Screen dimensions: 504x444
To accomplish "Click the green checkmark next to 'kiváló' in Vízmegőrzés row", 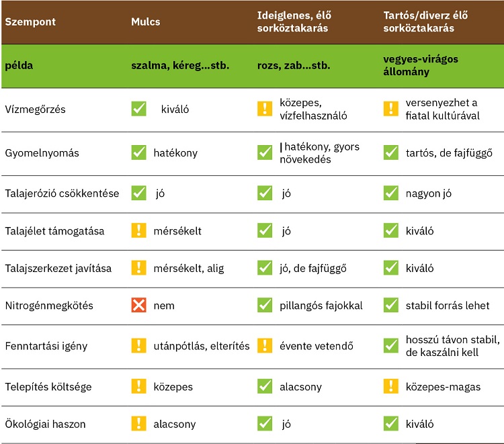I will point(138,109).
